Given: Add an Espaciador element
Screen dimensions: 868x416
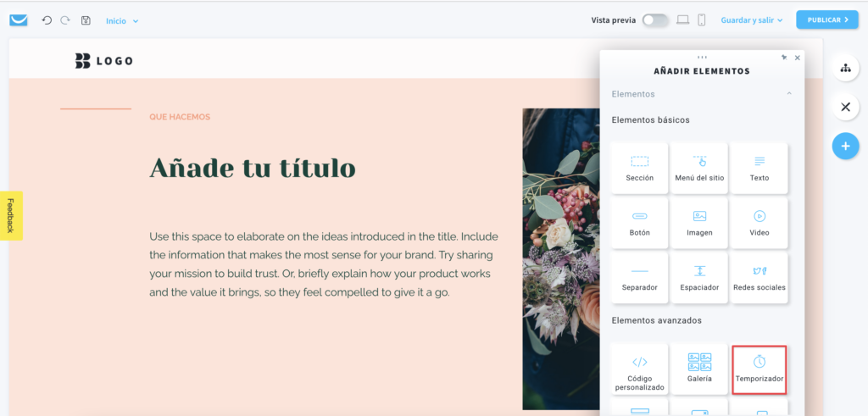Looking at the screenshot, I should click(x=699, y=278).
